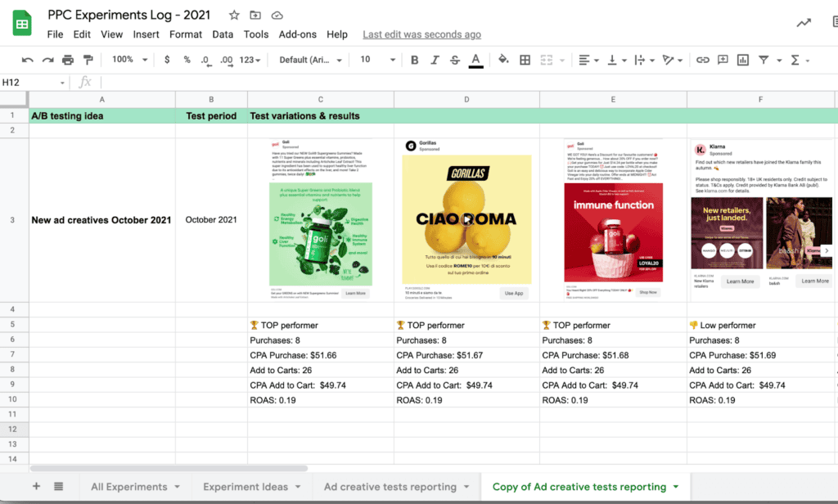
Task: Show the all sheets list
Action: click(x=58, y=486)
